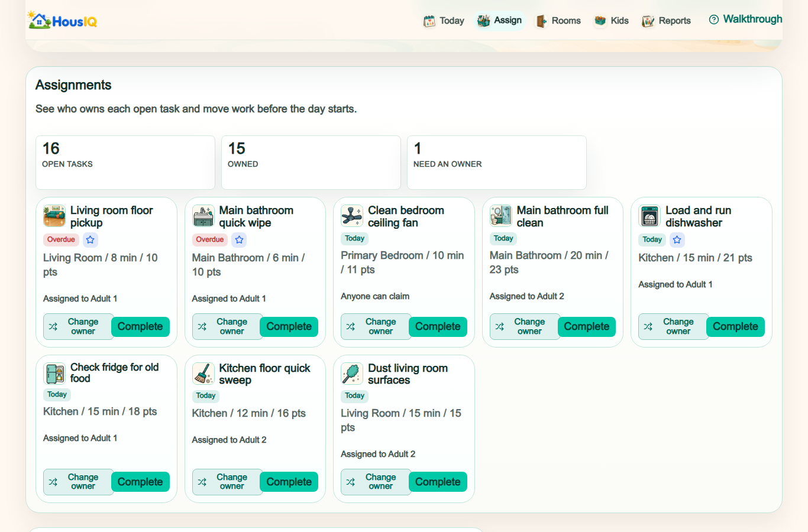Complete Living room floor pickup task
The image size is (808, 532).
140,326
